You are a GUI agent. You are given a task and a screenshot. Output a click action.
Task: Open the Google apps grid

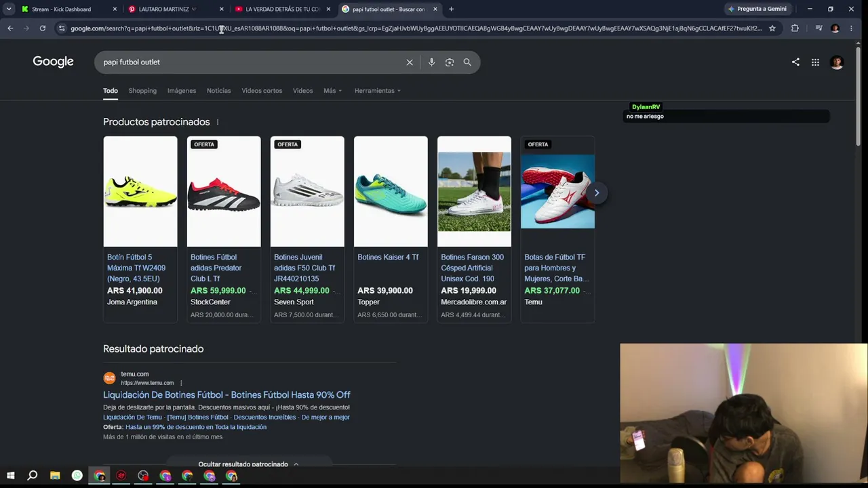click(x=815, y=62)
